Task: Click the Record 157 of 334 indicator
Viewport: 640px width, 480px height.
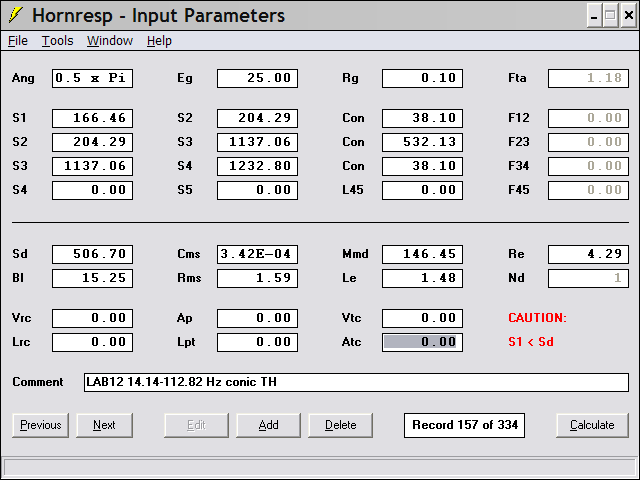Action: (x=464, y=425)
